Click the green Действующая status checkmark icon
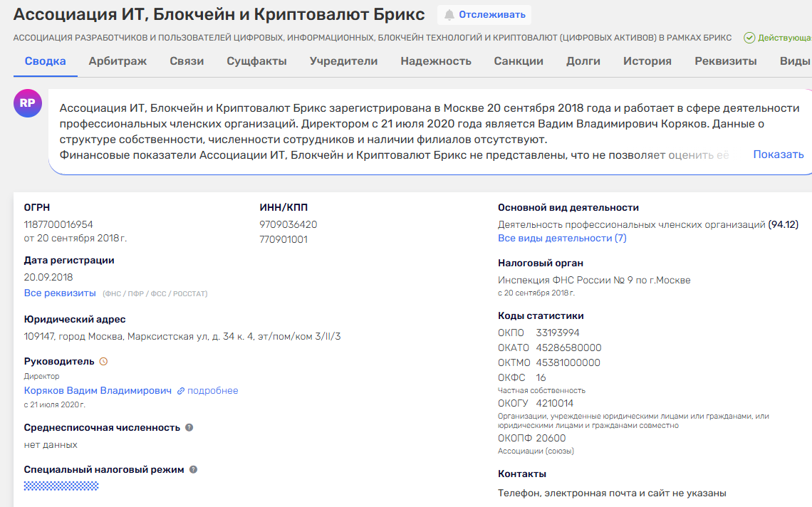Image resolution: width=812 pixels, height=507 pixels. [x=749, y=38]
